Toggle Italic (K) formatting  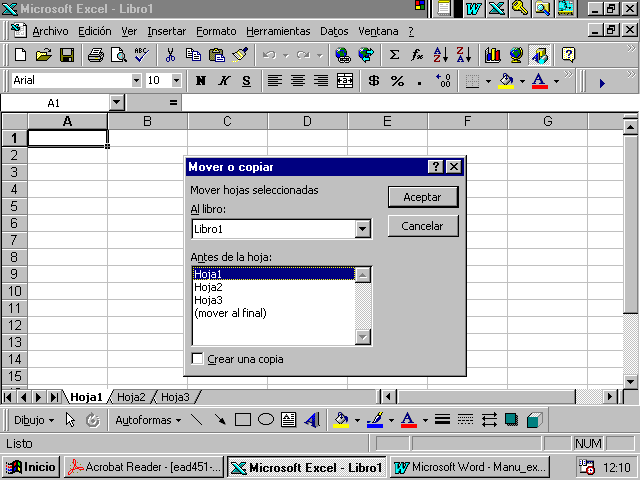click(223, 81)
